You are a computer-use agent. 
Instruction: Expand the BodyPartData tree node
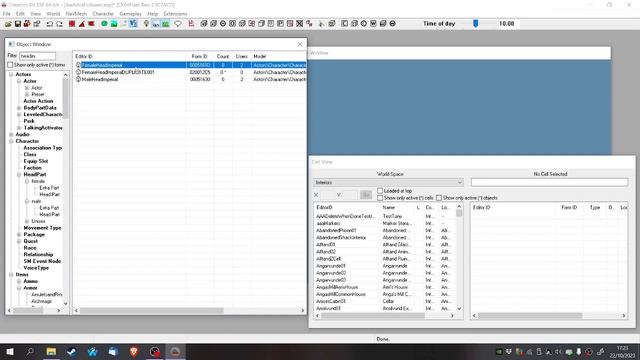pos(19,108)
